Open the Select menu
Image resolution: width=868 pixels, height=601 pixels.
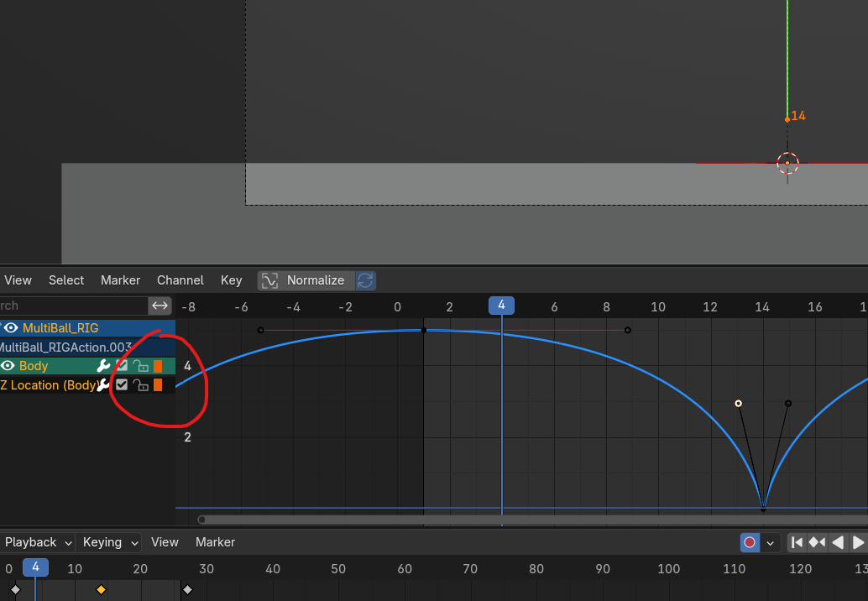[x=66, y=280]
